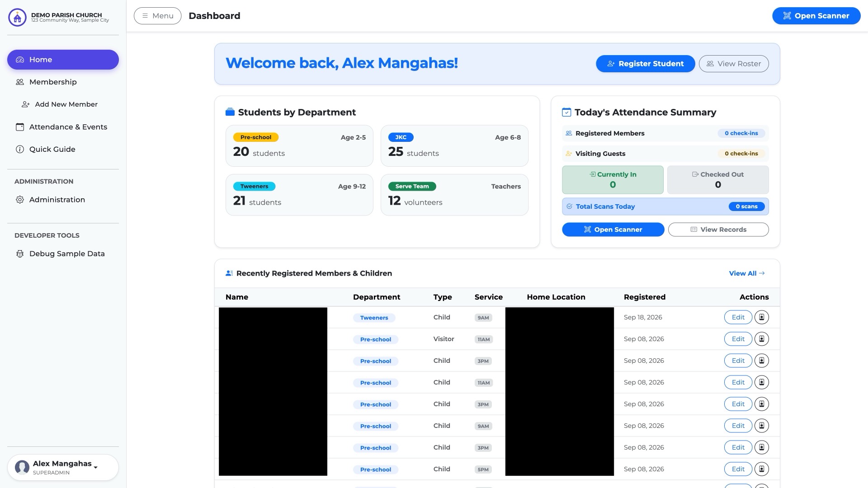Click the 9AM service tag in Tweeners row
The height and width of the screenshot is (488, 868).
pos(483,318)
